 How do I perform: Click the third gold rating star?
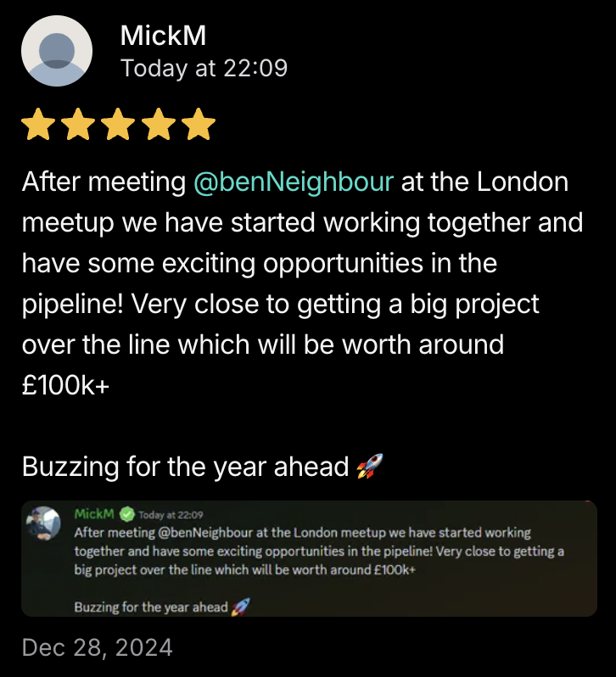[118, 125]
